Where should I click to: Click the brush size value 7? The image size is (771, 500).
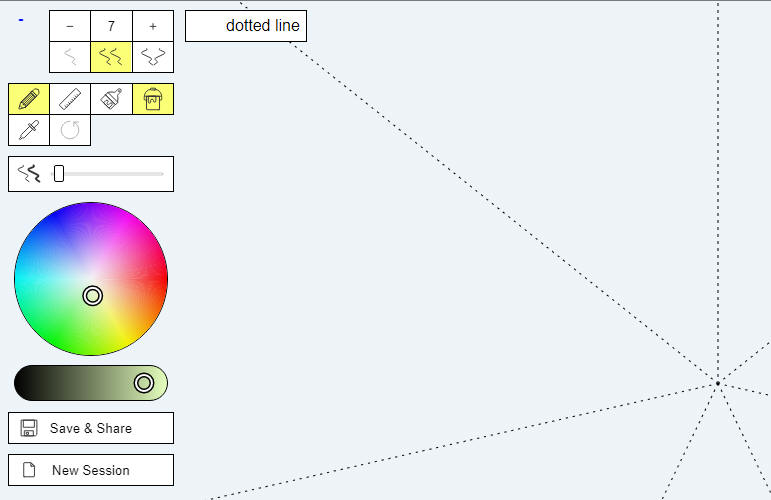[111, 26]
